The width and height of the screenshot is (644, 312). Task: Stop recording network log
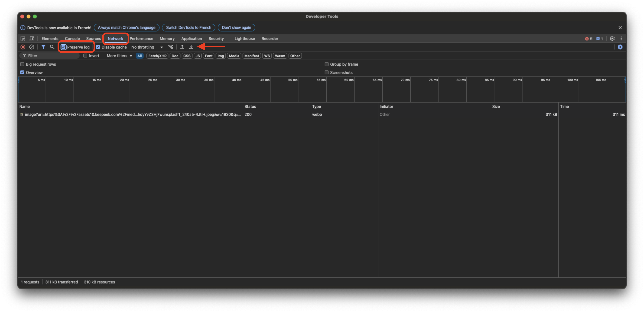click(23, 47)
